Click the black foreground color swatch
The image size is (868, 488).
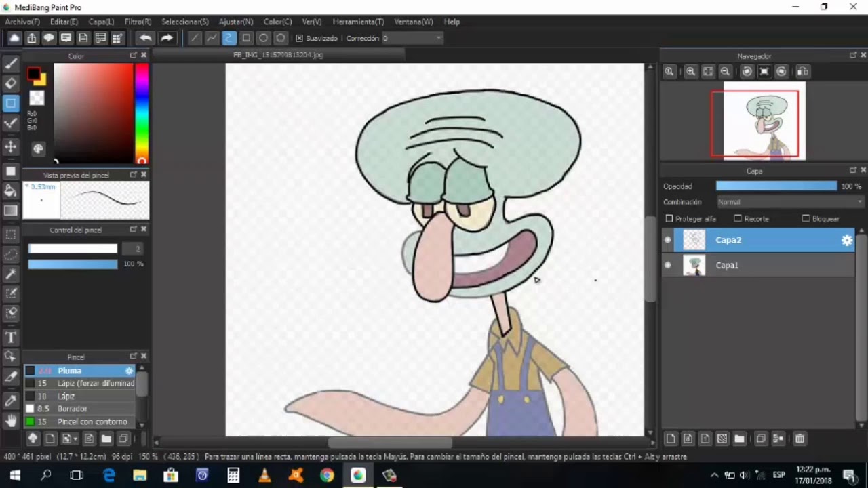pyautogui.click(x=33, y=74)
